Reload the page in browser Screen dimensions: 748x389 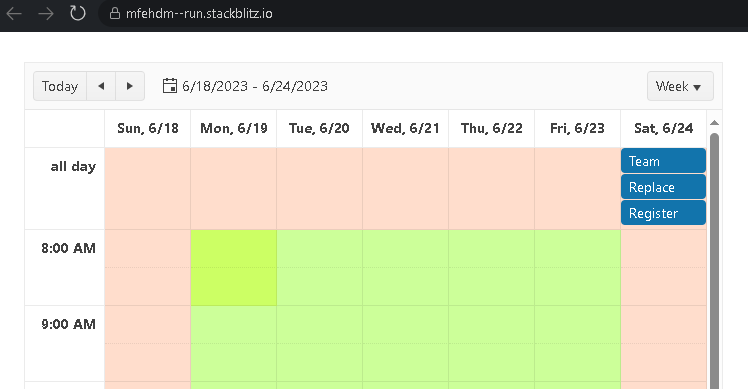pyautogui.click(x=78, y=13)
